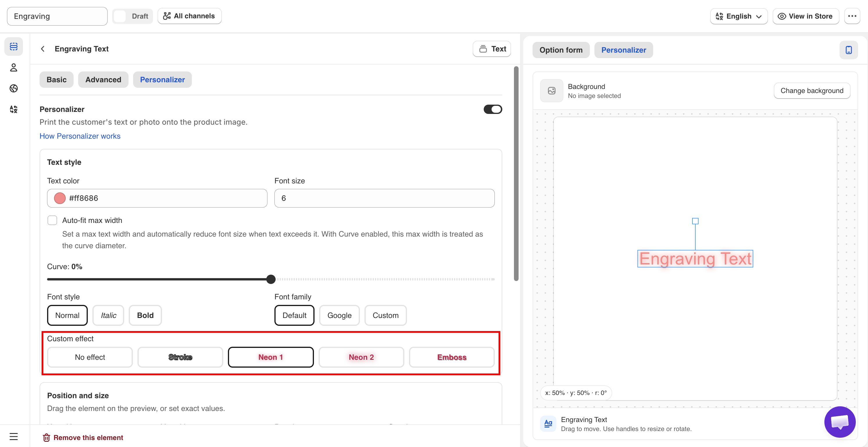The height and width of the screenshot is (447, 868).
Task: Click the Change background button
Action: pyautogui.click(x=812, y=91)
